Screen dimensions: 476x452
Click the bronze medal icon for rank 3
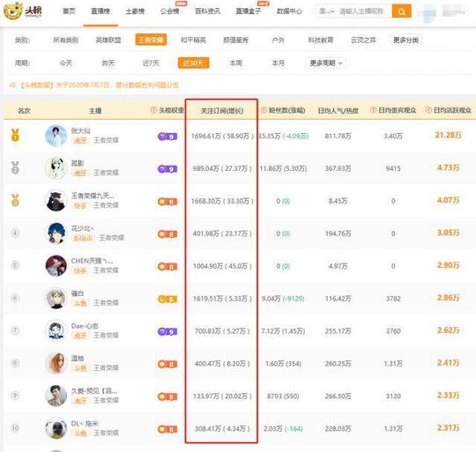click(x=15, y=200)
